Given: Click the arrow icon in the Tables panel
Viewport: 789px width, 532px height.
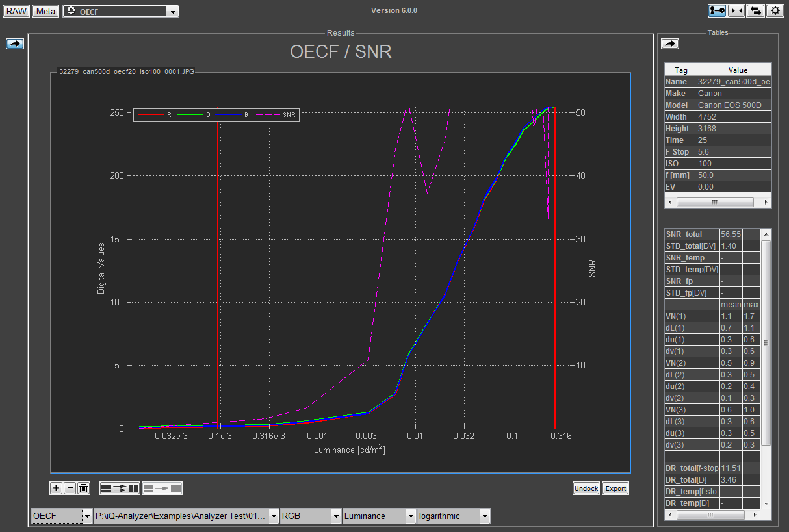Looking at the screenshot, I should pyautogui.click(x=669, y=44).
